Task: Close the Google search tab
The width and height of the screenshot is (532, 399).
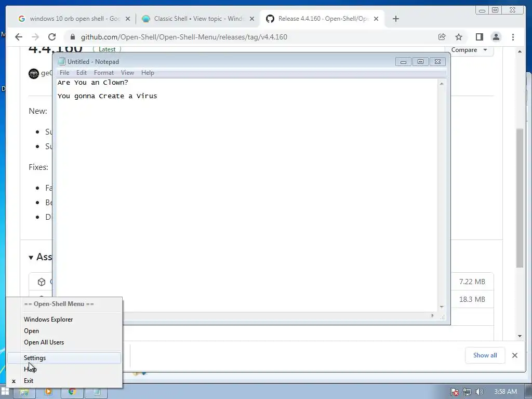Action: [x=128, y=19]
